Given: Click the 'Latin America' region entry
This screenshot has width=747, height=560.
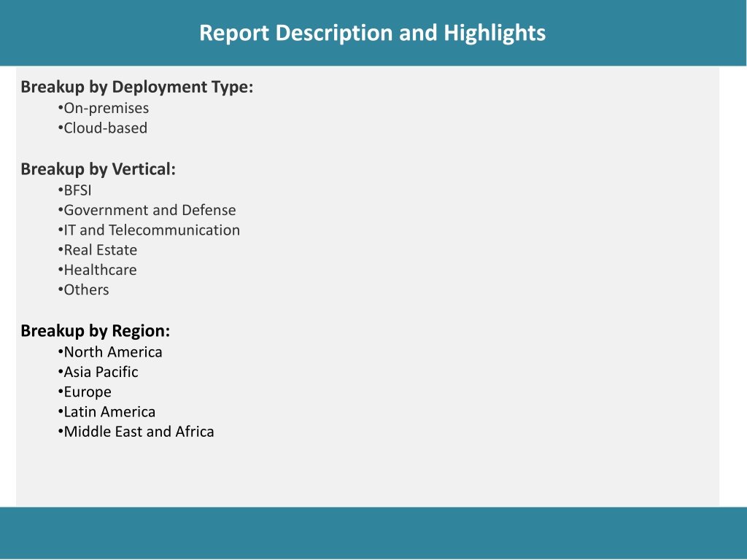Looking at the screenshot, I should pos(107,412).
